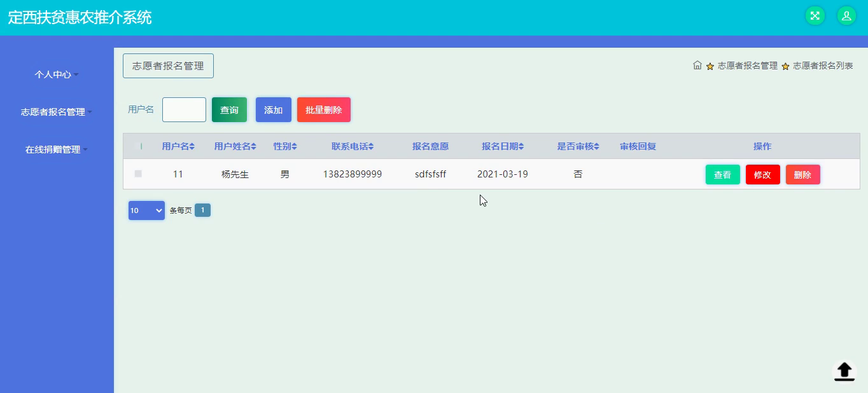Screen dimensions: 868x393
Task: Click the red 批量删除 button
Action: (324, 109)
